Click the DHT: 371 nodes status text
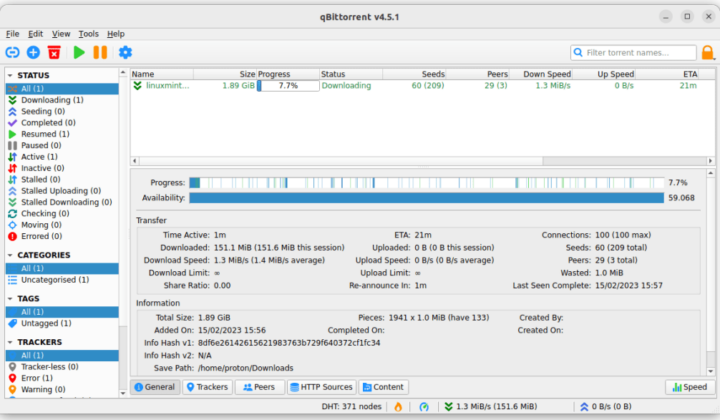The width and height of the screenshot is (720, 420). [351, 406]
